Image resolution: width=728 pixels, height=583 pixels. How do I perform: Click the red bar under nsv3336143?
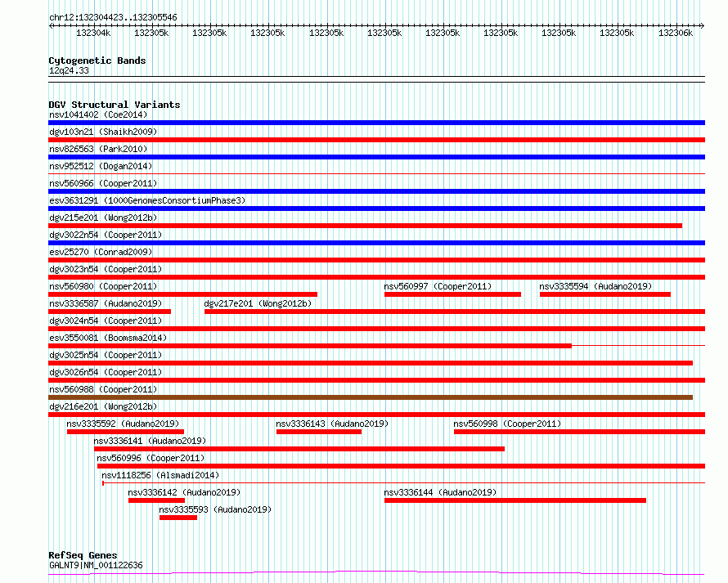click(319, 432)
